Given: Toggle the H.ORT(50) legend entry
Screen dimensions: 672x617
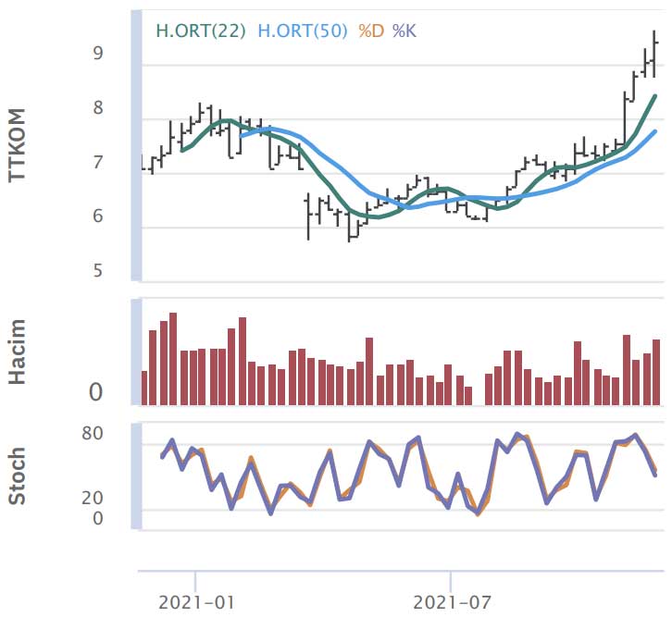Looking at the screenshot, I should (x=303, y=31).
